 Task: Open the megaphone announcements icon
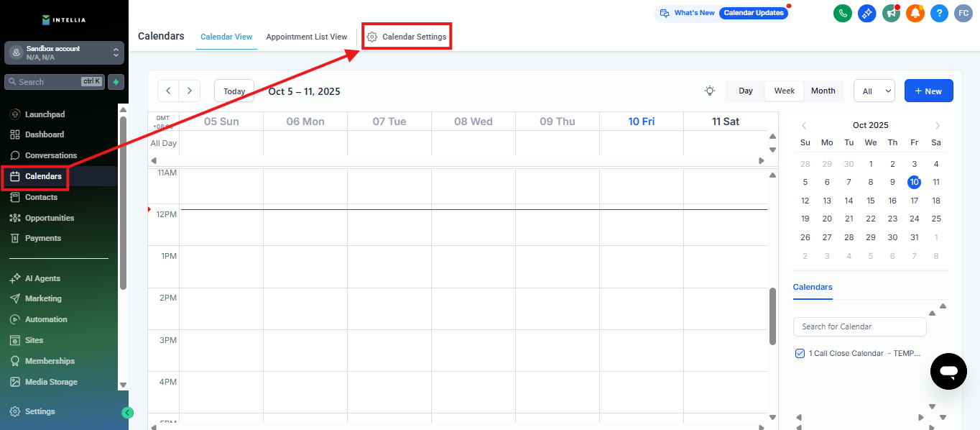(x=891, y=13)
